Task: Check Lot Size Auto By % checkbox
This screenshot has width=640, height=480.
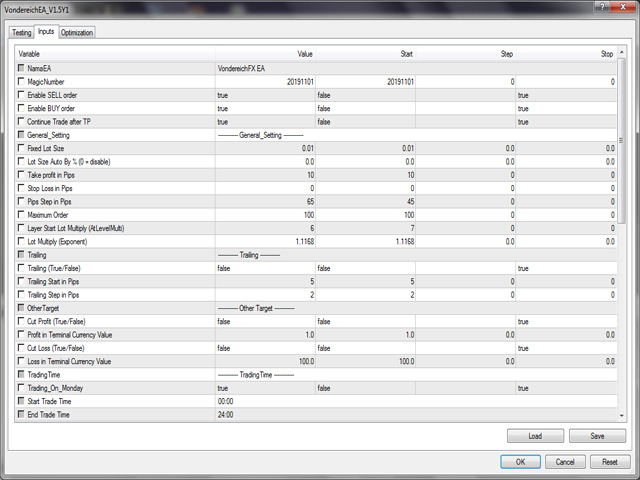Action: (x=21, y=161)
